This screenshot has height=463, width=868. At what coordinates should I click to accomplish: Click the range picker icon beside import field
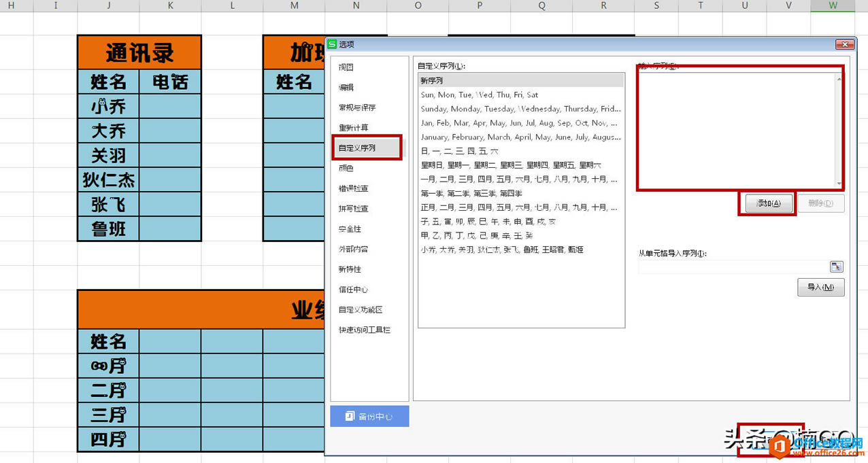coord(836,267)
